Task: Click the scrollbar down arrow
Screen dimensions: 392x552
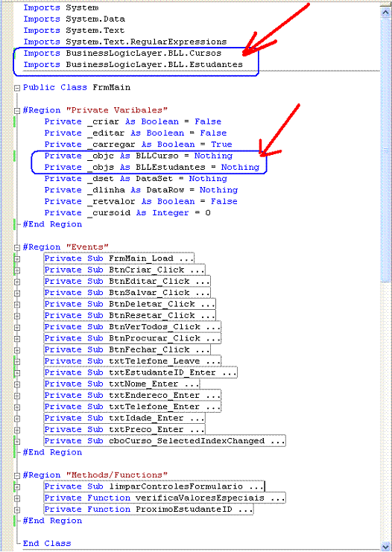Action: (385, 546)
